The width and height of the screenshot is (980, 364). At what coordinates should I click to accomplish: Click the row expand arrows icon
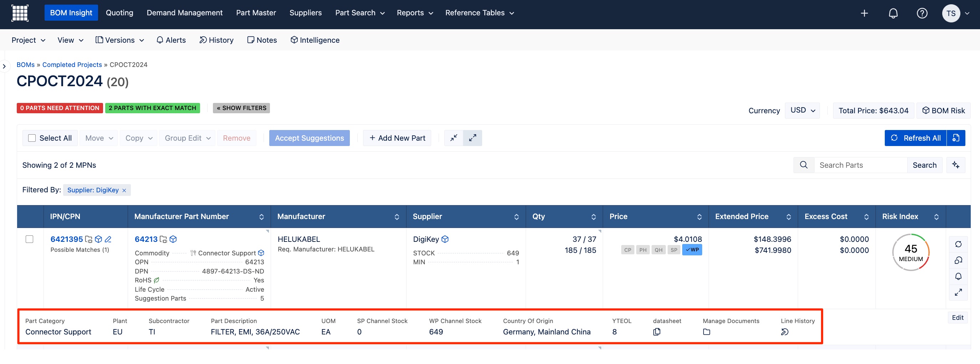[x=958, y=292]
